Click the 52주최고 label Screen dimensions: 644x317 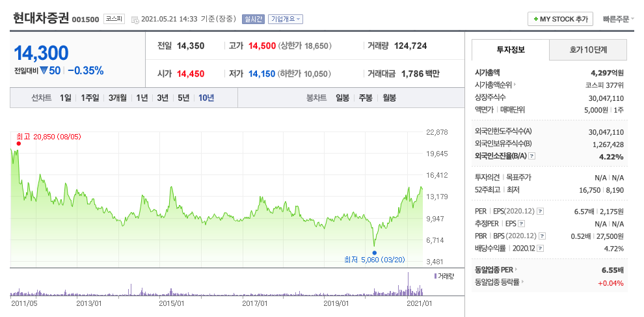[x=487, y=190]
